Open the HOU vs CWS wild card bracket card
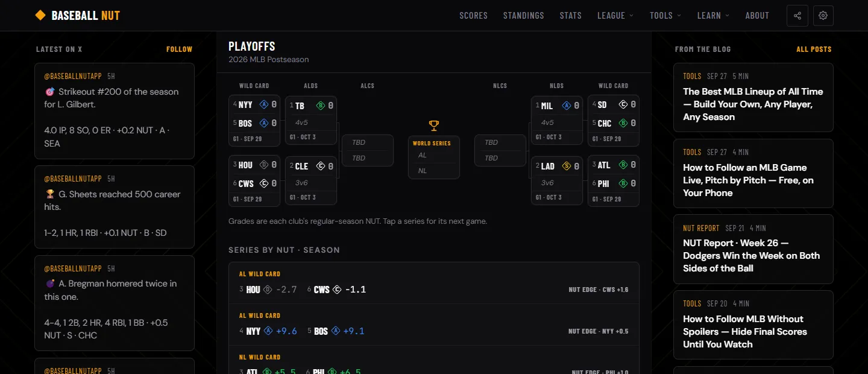Screen dimensions: 868x374 (x=254, y=181)
